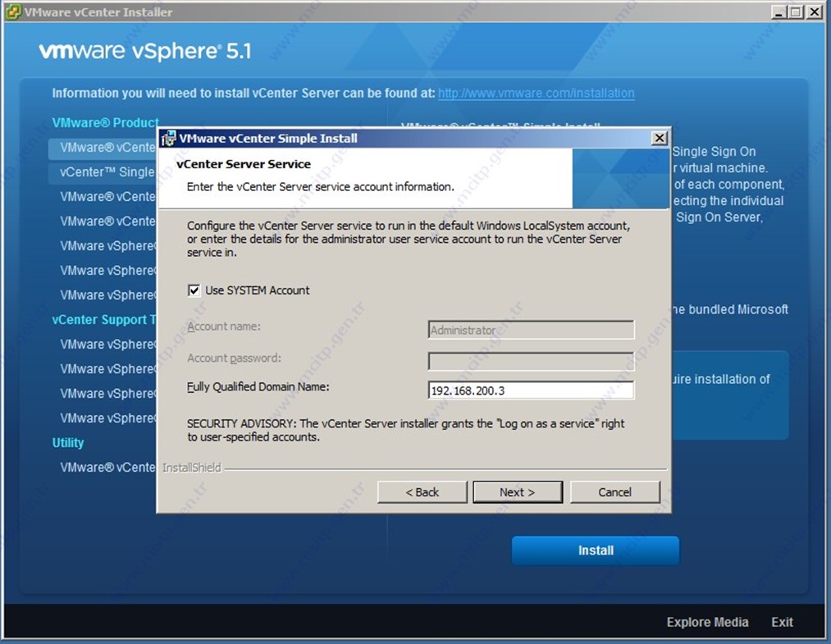Select the highlighted VMware® vCenter product entry
This screenshot has height=644, width=831.
pyautogui.click(x=103, y=148)
